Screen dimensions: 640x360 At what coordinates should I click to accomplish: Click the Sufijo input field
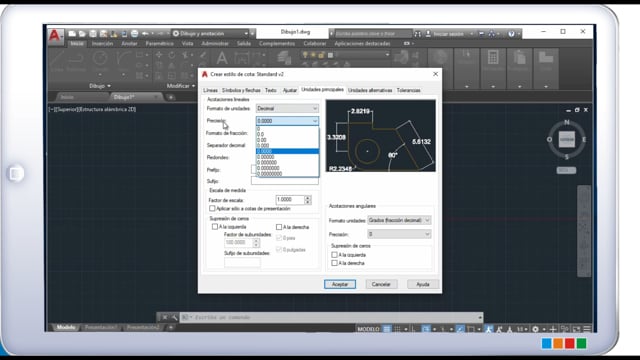coord(285,181)
